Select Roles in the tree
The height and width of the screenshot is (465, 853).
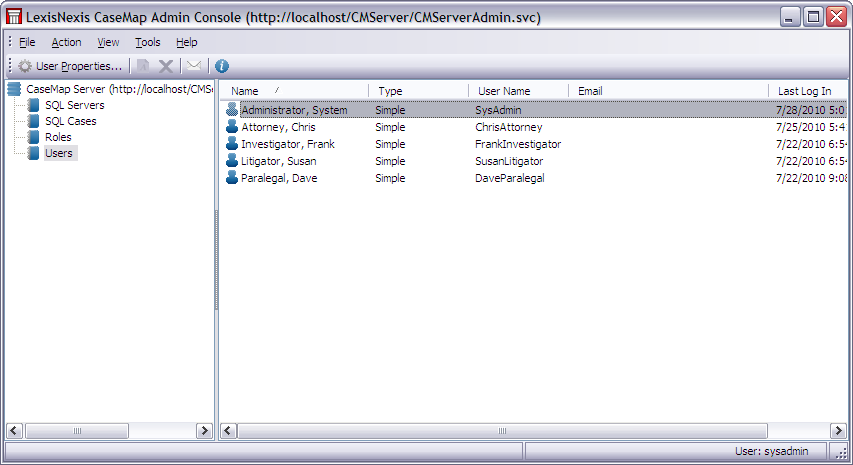tap(58, 137)
